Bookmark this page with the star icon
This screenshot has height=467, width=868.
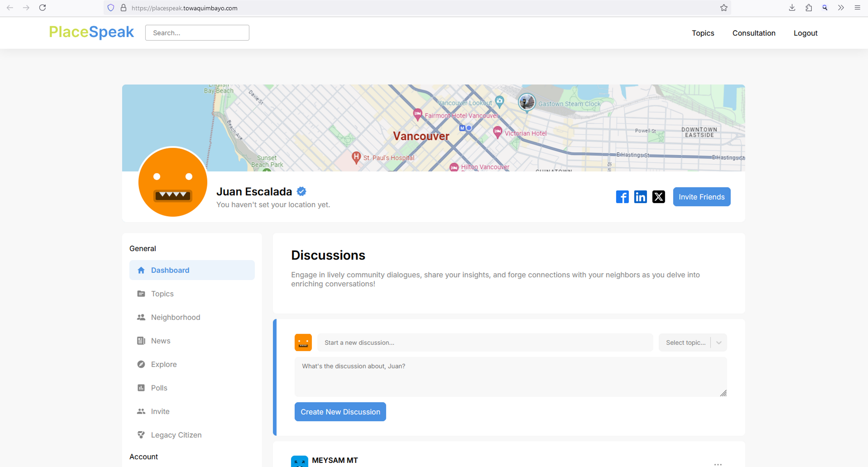(723, 8)
